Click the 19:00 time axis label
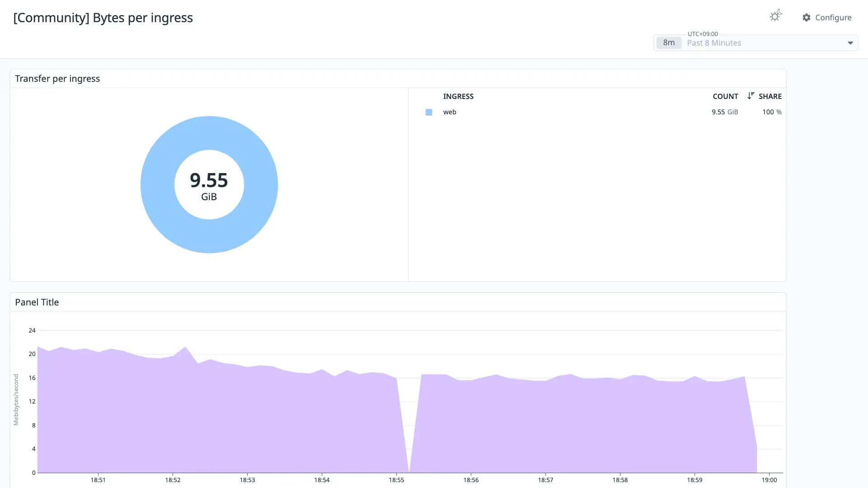This screenshot has width=868, height=488. point(769,480)
